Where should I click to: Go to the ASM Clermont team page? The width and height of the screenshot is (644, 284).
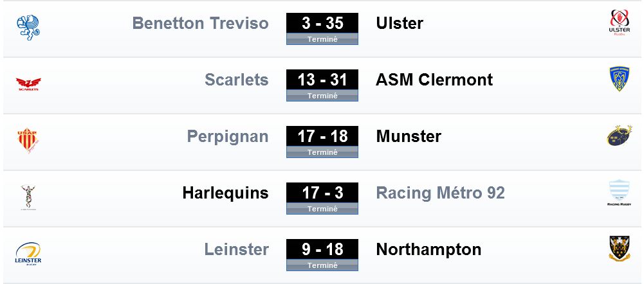[x=434, y=80]
